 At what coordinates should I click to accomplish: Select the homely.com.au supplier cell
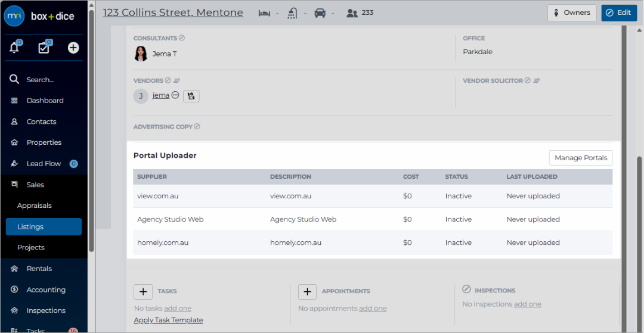pyautogui.click(x=163, y=243)
